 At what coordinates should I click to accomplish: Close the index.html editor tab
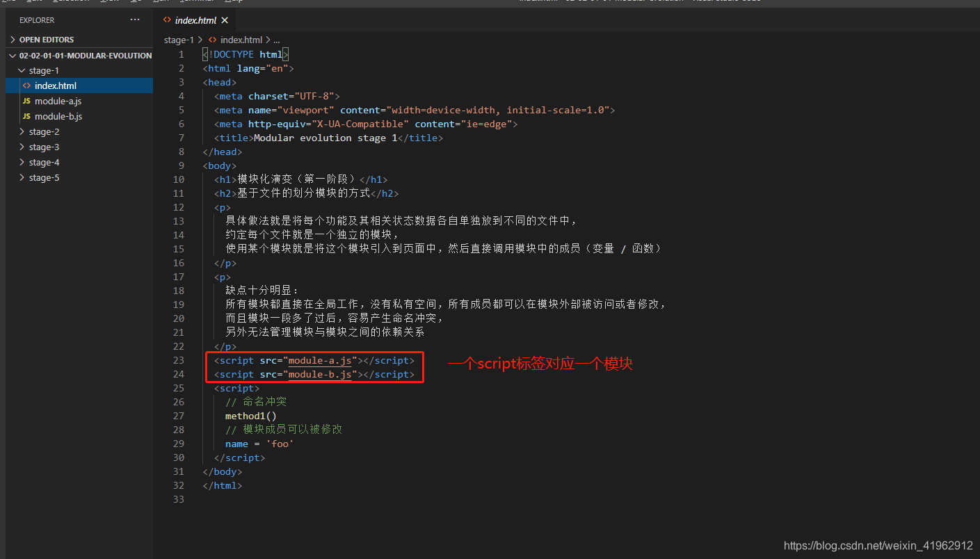pos(225,20)
